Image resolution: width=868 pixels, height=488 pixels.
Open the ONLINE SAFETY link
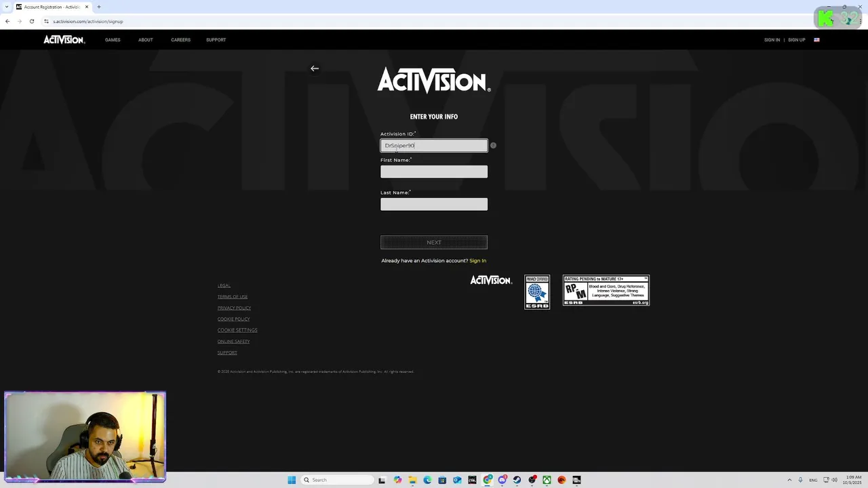point(233,342)
